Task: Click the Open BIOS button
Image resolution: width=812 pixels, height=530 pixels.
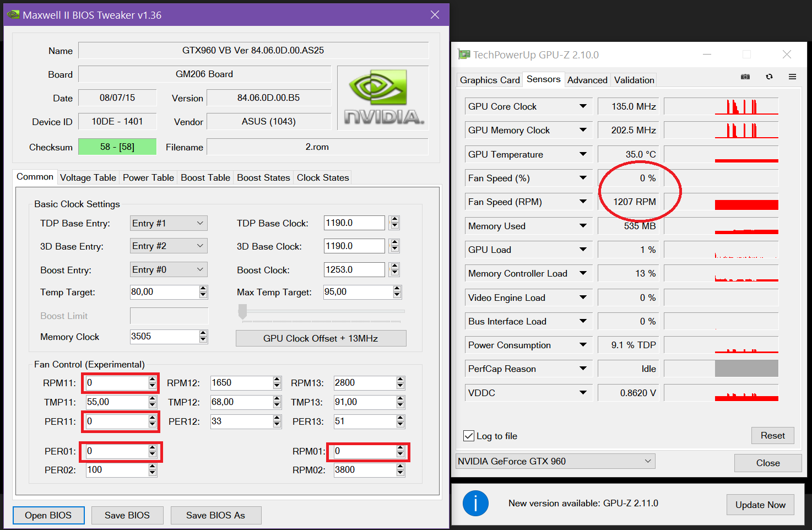Action: [x=48, y=515]
